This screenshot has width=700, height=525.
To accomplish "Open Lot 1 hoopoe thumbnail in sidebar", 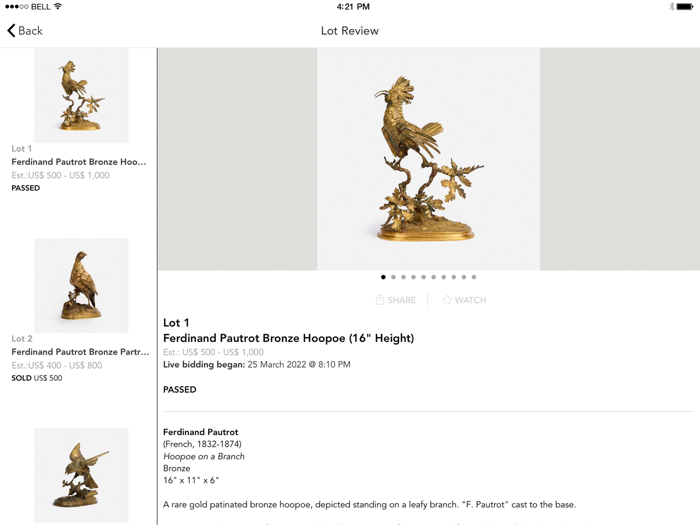I will pos(81,95).
